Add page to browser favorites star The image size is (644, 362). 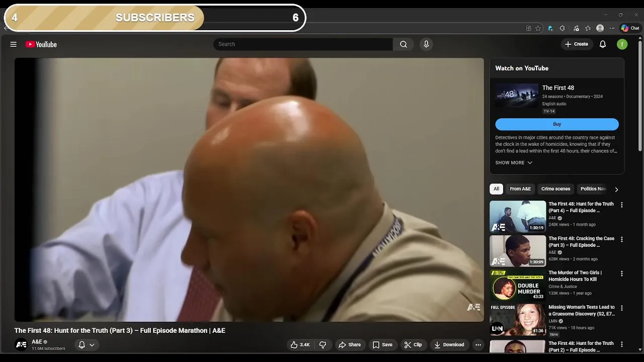tap(538, 28)
